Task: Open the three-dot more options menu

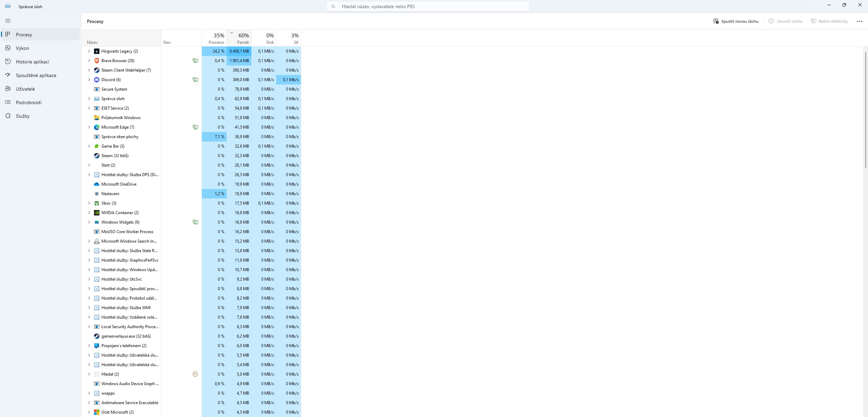Action: 859,21
